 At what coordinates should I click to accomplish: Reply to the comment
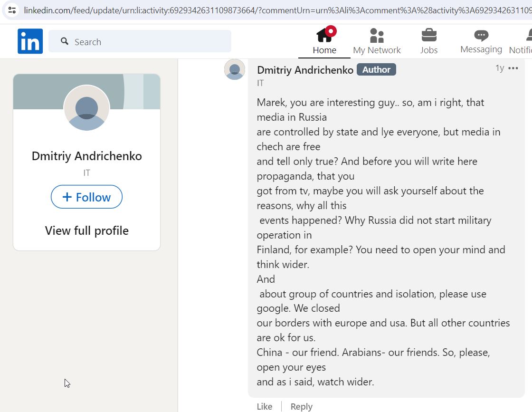tap(301, 406)
